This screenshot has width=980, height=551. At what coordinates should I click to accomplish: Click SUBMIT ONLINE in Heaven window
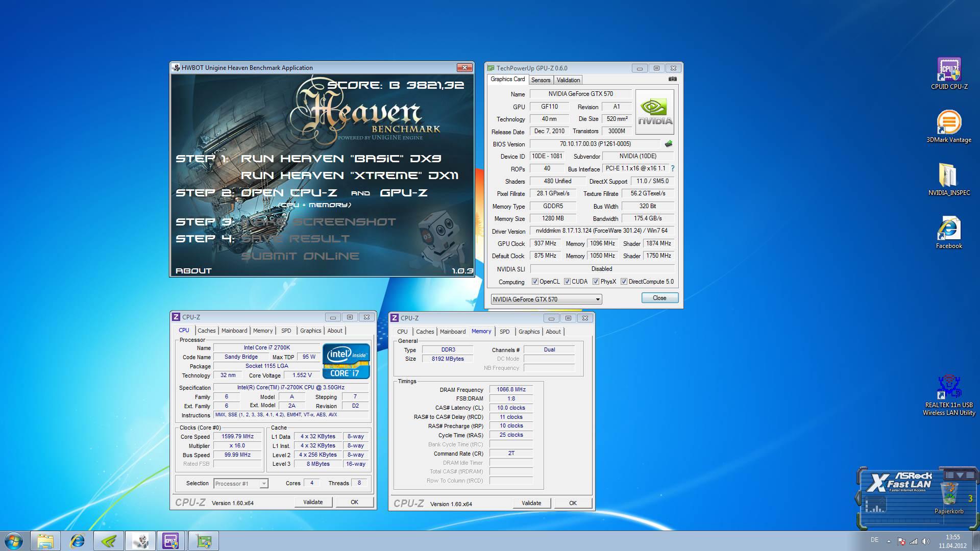tap(300, 256)
